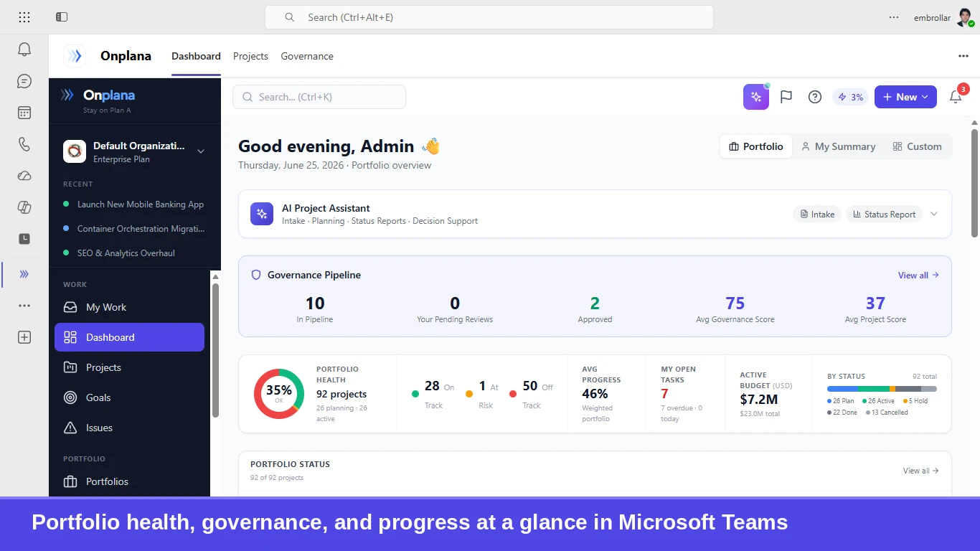The image size is (980, 551).
Task: Click the 0 Your Pending Reviews count
Action: 455,303
